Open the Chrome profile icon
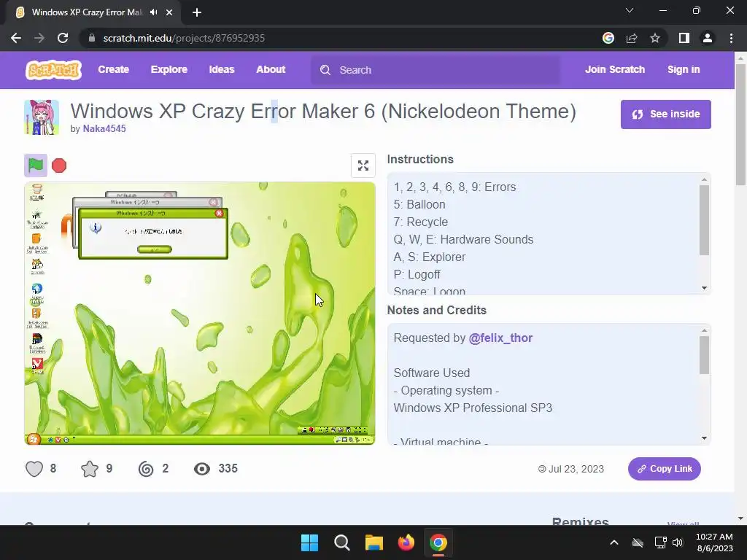The width and height of the screenshot is (747, 560). tap(708, 38)
